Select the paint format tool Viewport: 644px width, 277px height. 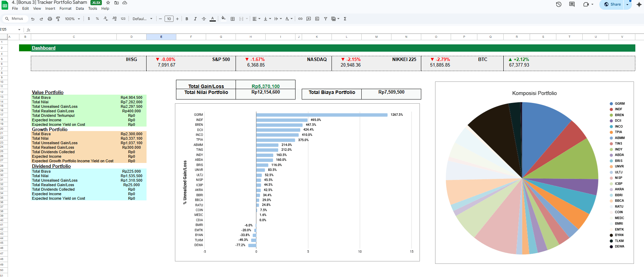click(58, 19)
